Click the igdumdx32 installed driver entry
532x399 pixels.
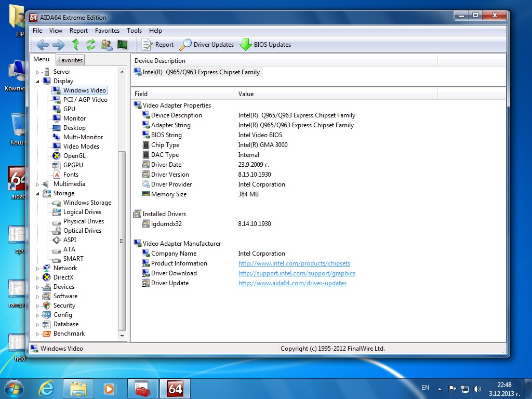(x=166, y=224)
